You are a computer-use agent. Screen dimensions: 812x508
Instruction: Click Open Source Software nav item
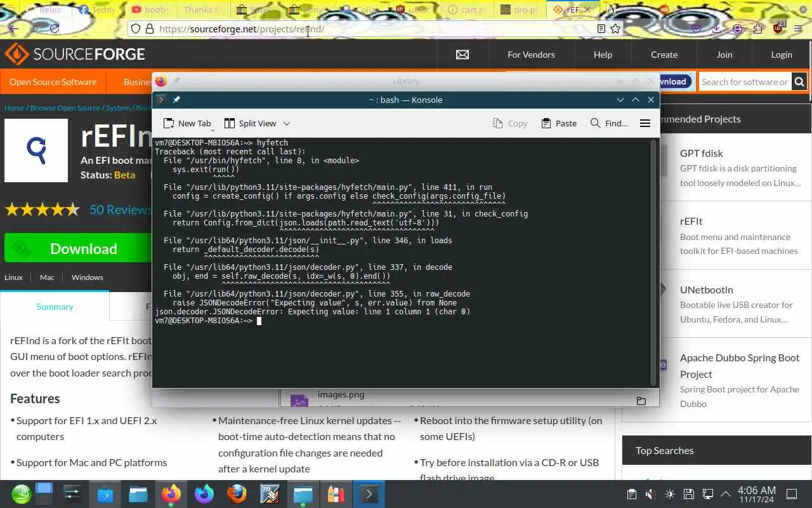pyautogui.click(x=53, y=82)
